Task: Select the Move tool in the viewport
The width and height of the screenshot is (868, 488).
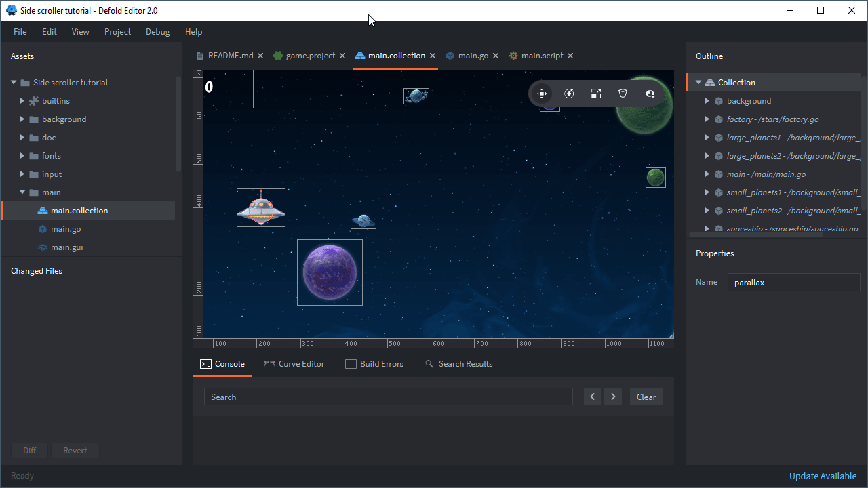Action: [x=542, y=94]
